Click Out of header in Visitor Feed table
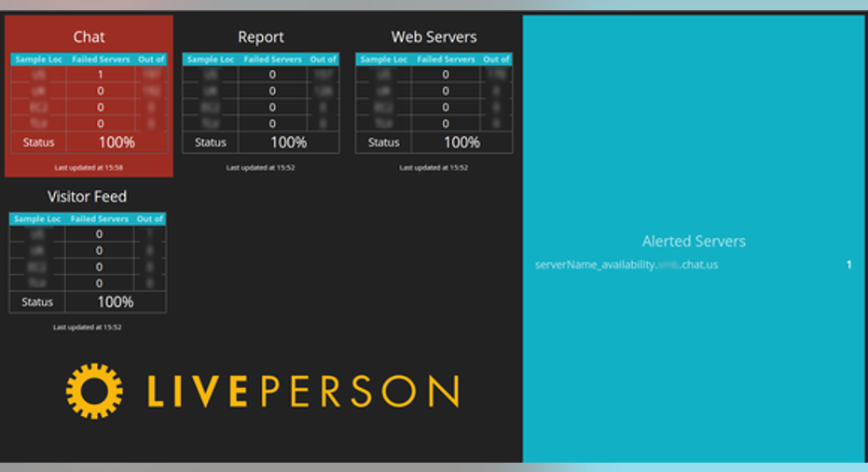The width and height of the screenshot is (868, 472). (149, 219)
